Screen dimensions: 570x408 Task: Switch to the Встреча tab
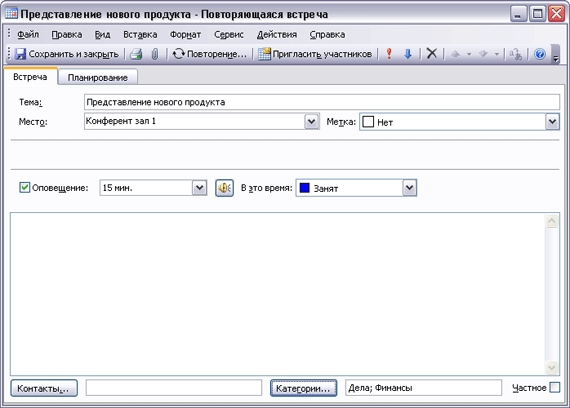click(31, 77)
